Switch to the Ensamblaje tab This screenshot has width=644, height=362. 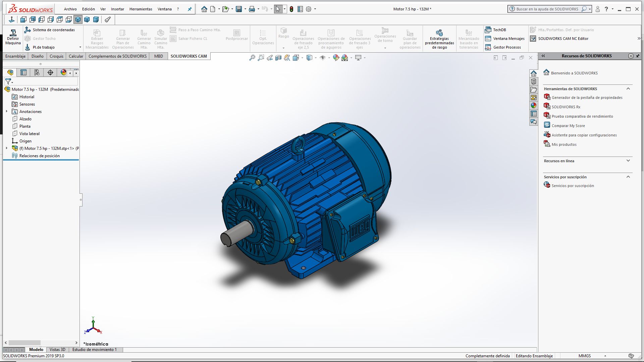(x=15, y=56)
